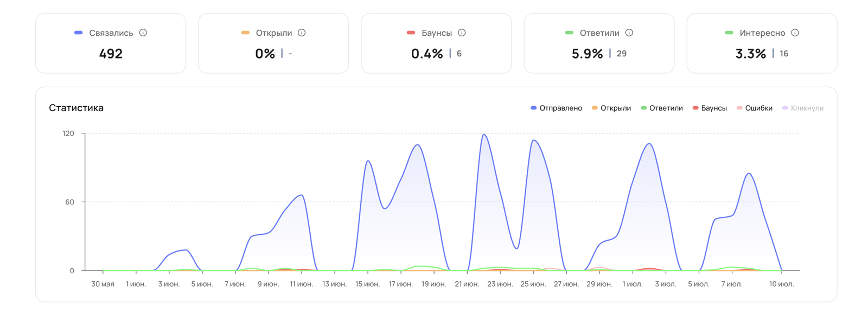The height and width of the screenshot is (316, 868).
Task: Enable the dimmed Кликнули legend series
Action: click(x=802, y=108)
